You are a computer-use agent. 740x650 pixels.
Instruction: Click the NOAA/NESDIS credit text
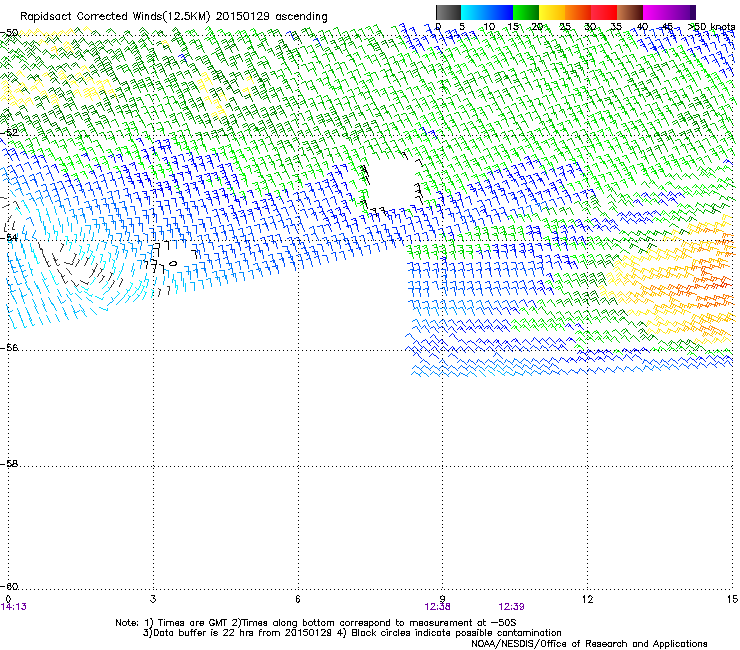click(589, 643)
